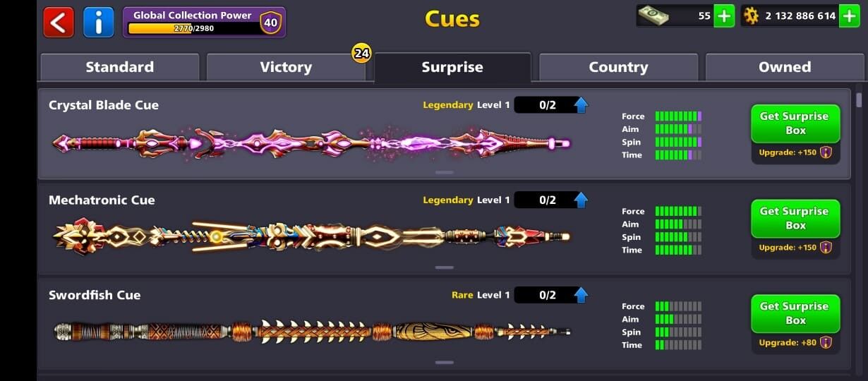This screenshot has width=868, height=381.
Task: Click the cash stack icon
Action: pyautogui.click(x=654, y=15)
